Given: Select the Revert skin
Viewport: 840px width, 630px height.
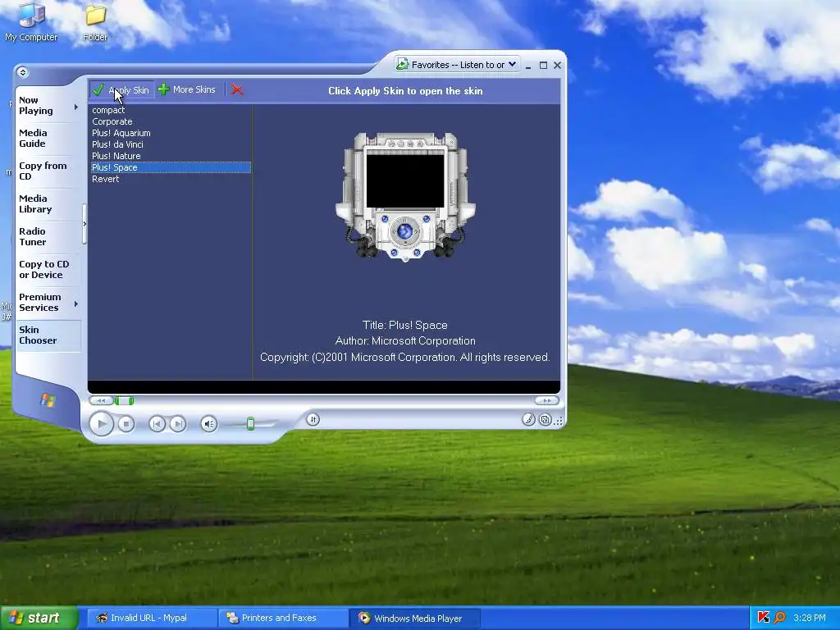Looking at the screenshot, I should 171,179.
